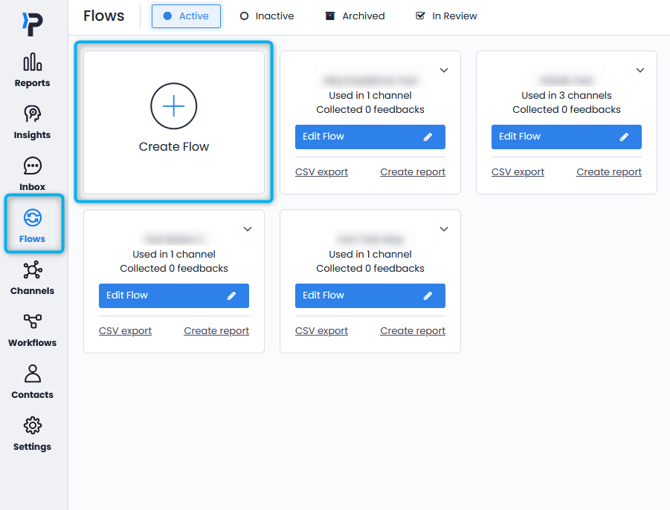Screen dimensions: 670x510
Task: Open the Insights sidebar icon
Action: click(32, 115)
